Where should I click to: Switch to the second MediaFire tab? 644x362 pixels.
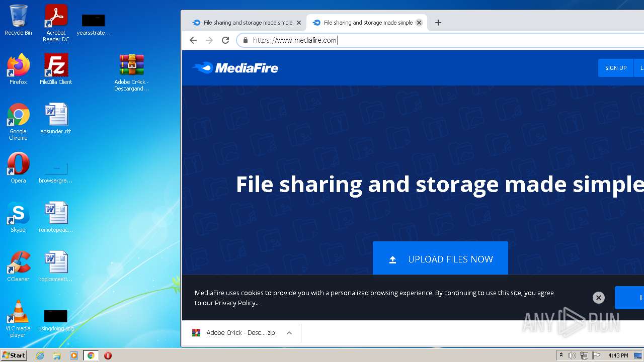pos(367,23)
